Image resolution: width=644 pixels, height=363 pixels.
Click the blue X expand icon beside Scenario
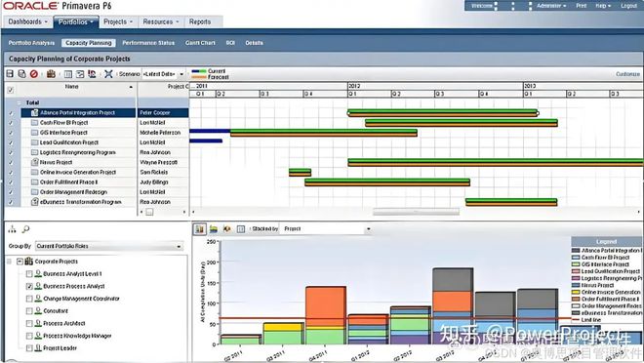click(x=108, y=74)
